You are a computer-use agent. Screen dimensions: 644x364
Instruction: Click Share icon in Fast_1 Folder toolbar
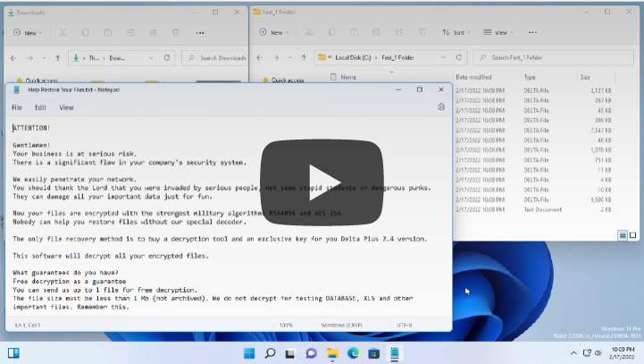(398, 32)
